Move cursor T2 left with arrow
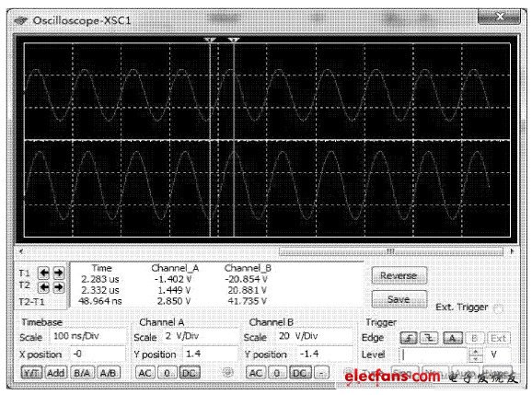The image size is (532, 395). point(44,287)
